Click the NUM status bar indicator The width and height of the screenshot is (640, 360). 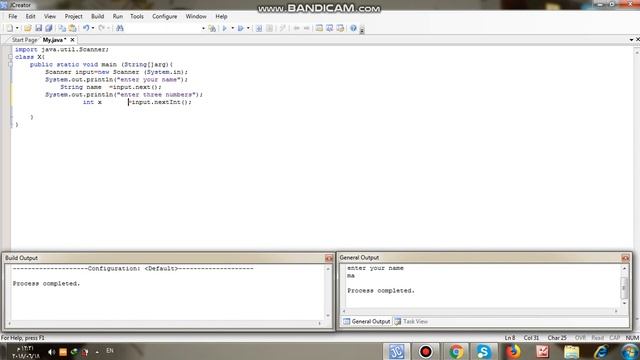[x=632, y=338]
